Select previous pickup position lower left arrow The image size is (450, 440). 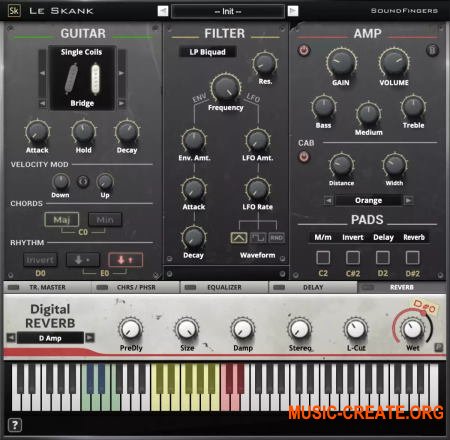coord(42,103)
